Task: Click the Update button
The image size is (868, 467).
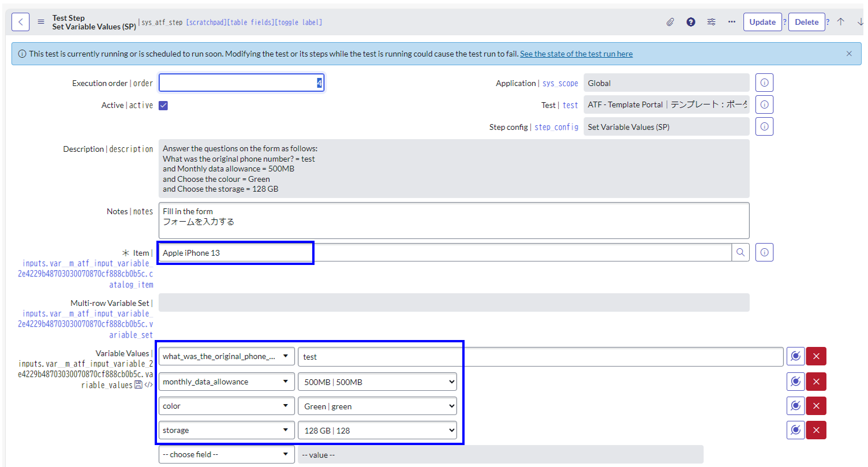Action: (x=762, y=21)
